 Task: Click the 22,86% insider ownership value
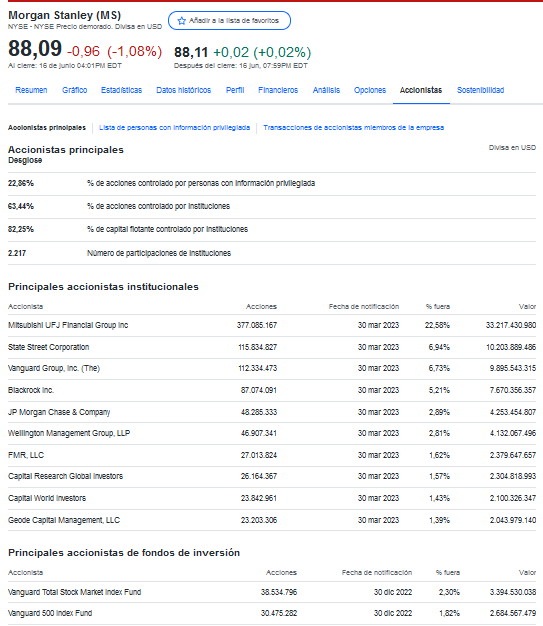[21, 183]
